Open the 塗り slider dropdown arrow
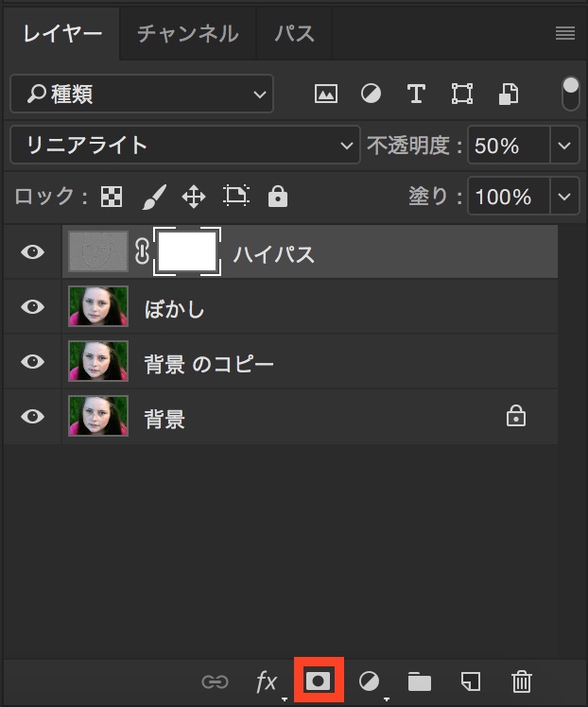 coord(564,197)
